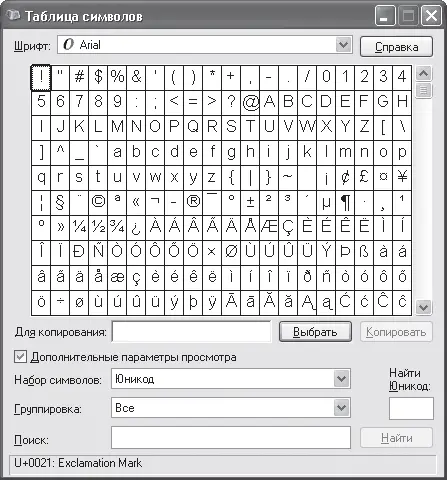This screenshot has height=480, width=447.
Task: Expand the Набор символов dropdown
Action: tap(341, 379)
